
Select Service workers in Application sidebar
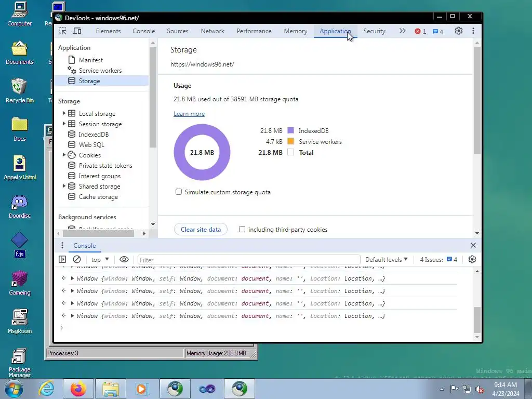tap(100, 71)
